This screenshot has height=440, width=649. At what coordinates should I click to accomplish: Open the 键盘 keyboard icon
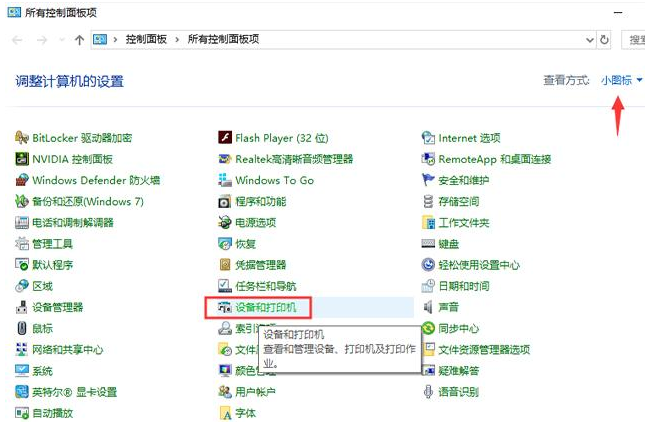tap(428, 244)
